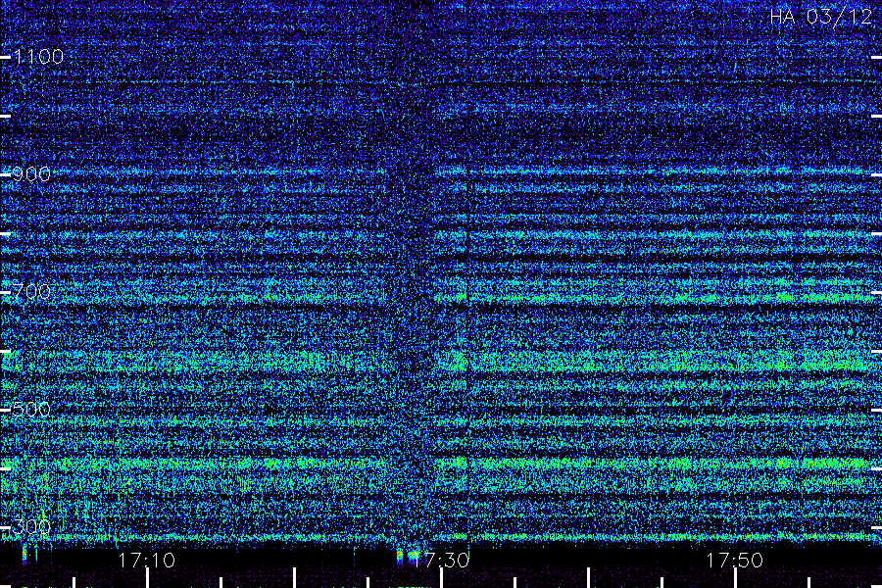
Task: Click the 17:10 time axis label
Action: click(147, 560)
